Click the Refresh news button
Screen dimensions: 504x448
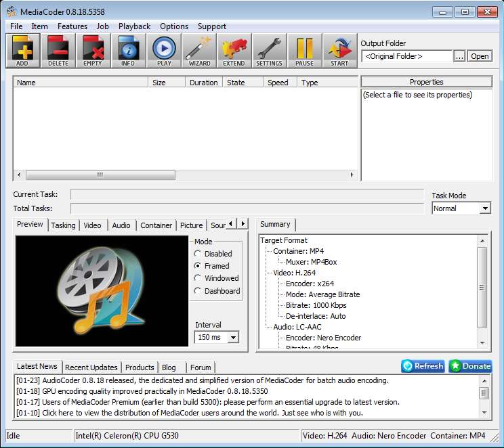(x=423, y=366)
